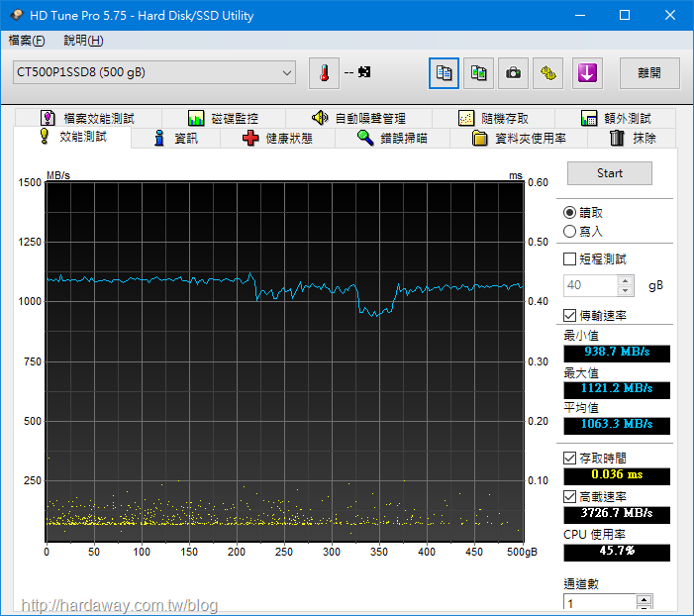The height and width of the screenshot is (616, 694).
Task: Click the 40 gB input field
Action: pyautogui.click(x=590, y=285)
